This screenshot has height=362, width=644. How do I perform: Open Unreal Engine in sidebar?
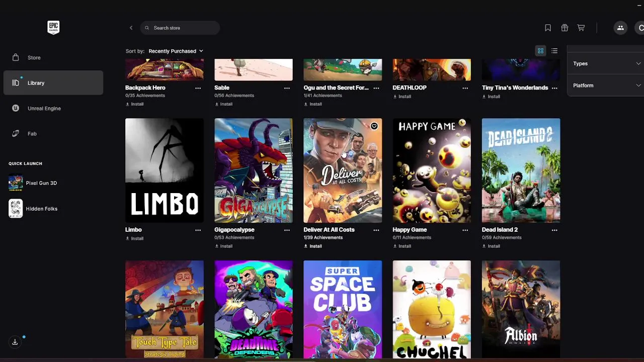tap(53, 108)
